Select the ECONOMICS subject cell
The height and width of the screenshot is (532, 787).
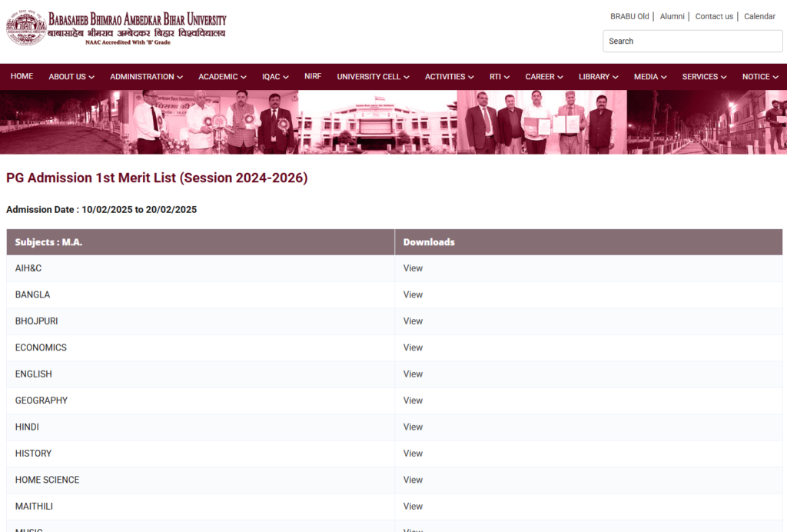click(x=201, y=347)
